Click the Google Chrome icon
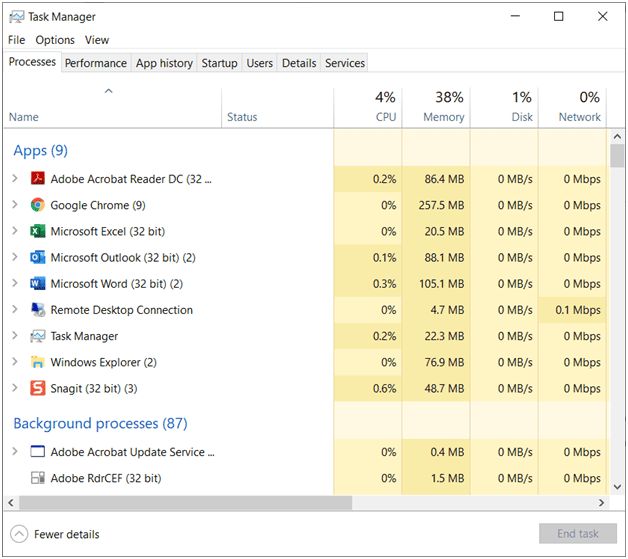628x559 pixels. click(x=38, y=205)
